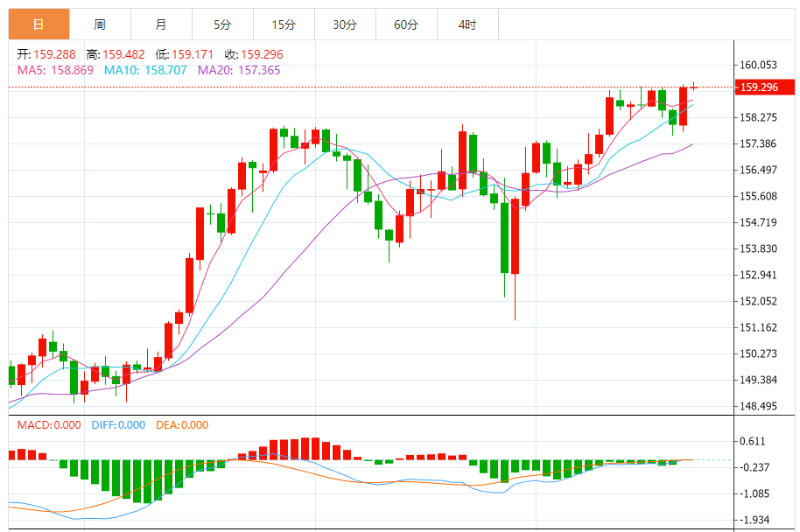Click the -1.085 MACD axis label
This screenshot has width=800, height=532.
754,493
